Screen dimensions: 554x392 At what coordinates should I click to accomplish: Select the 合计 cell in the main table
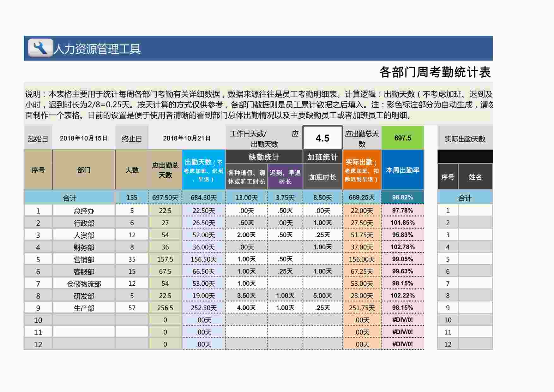coord(69,198)
